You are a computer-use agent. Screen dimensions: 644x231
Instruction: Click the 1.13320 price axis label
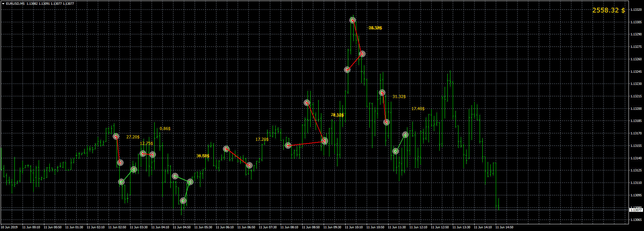[x=636, y=10]
